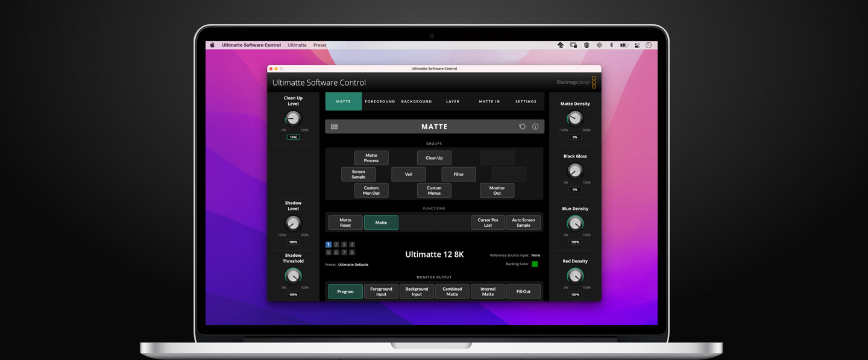Click the Bluetooth icon in the menu bar
Viewport: 868px width, 360px height.
pos(611,45)
